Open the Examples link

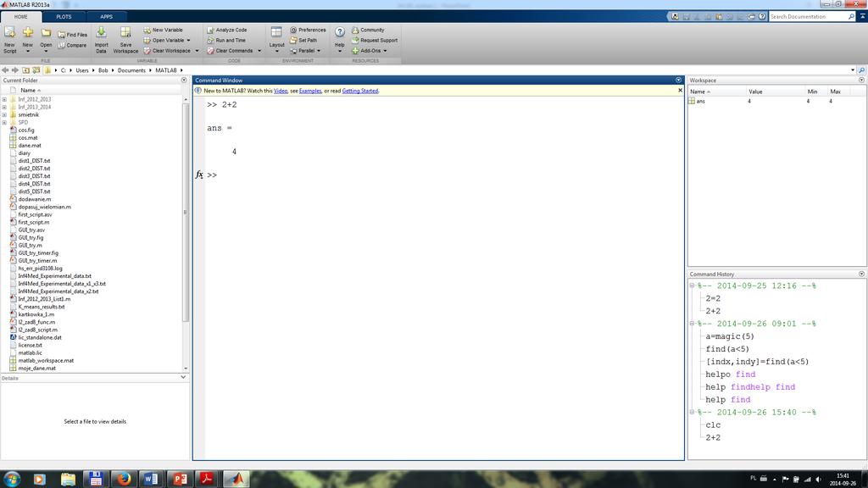coord(310,91)
